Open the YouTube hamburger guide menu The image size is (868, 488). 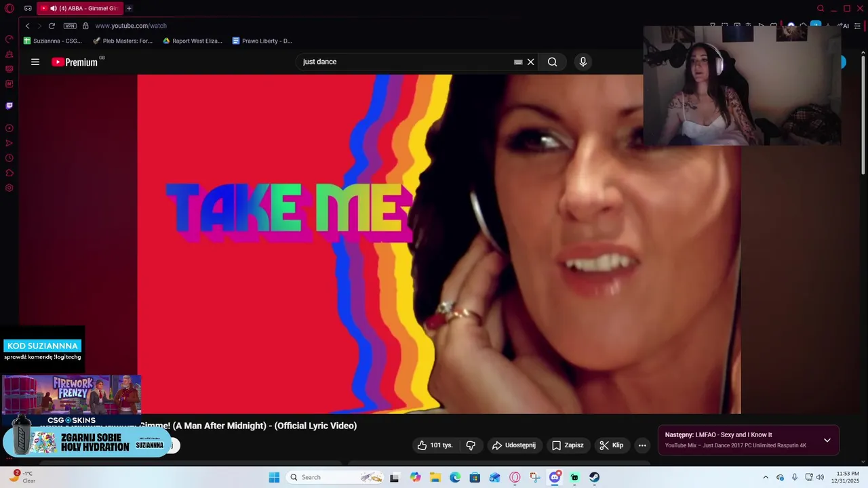pos(35,62)
